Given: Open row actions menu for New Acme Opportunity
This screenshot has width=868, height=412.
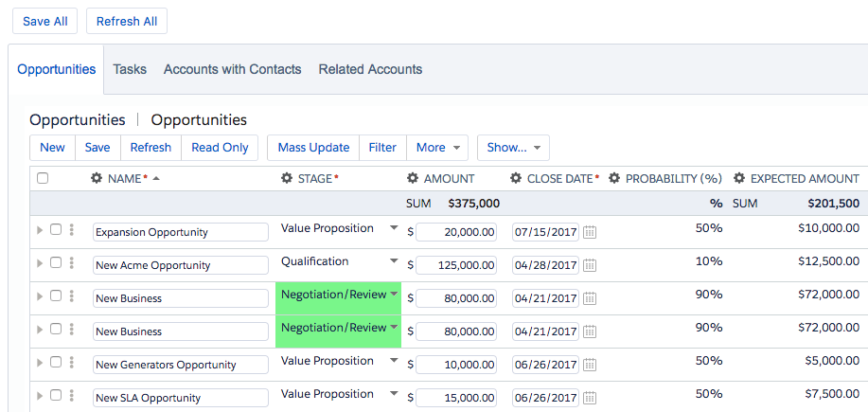Looking at the screenshot, I should (x=71, y=265).
